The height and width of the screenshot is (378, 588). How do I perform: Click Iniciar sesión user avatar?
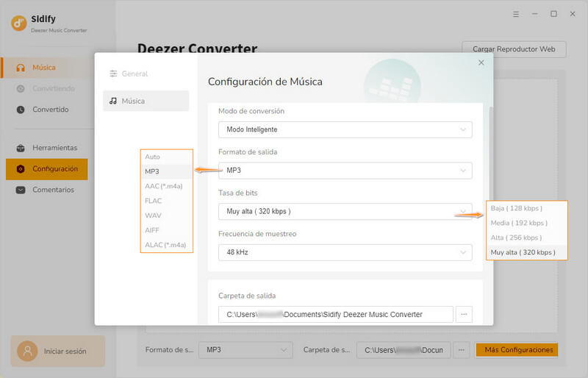click(x=27, y=351)
